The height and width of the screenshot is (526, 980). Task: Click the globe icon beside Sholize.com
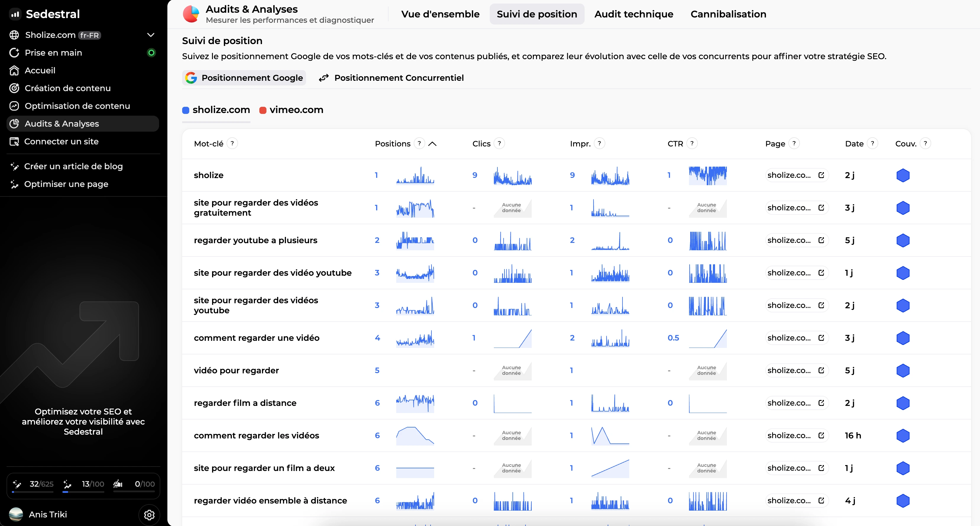tap(14, 35)
